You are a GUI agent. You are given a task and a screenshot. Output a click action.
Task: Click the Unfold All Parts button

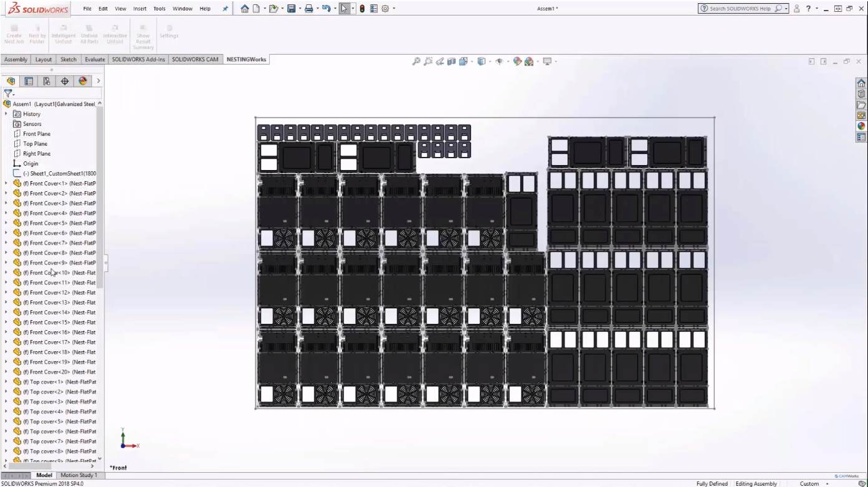pos(89,35)
